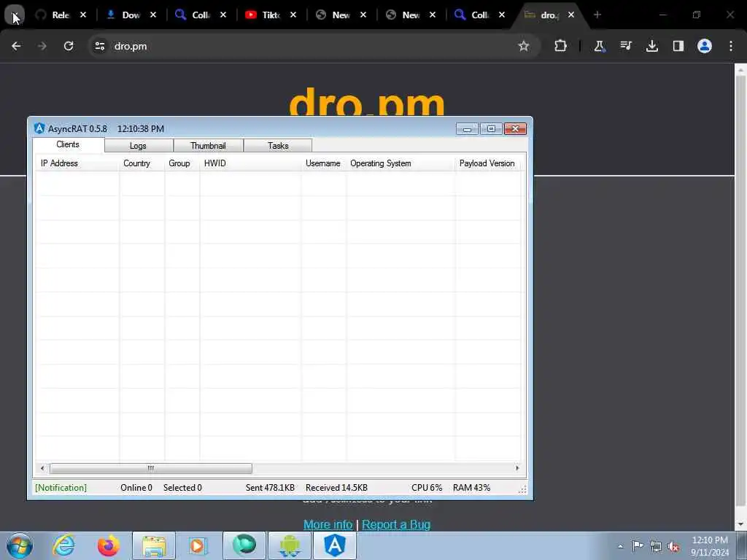Viewport: 747px width, 560px height.
Task: Sort by the HWID column header
Action: pyautogui.click(x=250, y=163)
